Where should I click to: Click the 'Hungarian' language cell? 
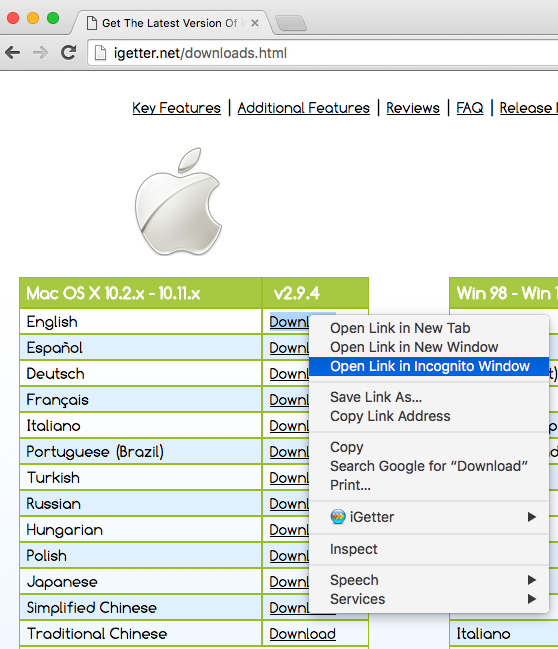tap(141, 530)
